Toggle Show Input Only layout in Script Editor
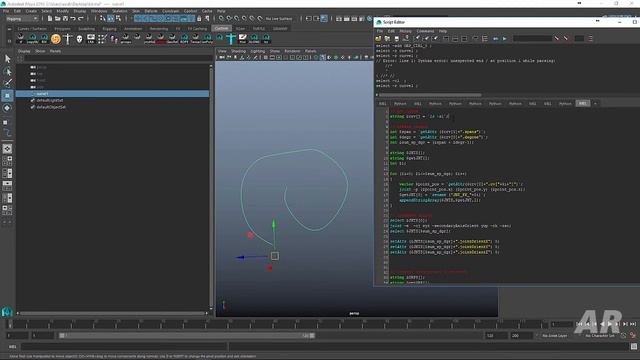The width and height of the screenshot is (640, 360). 455,38
